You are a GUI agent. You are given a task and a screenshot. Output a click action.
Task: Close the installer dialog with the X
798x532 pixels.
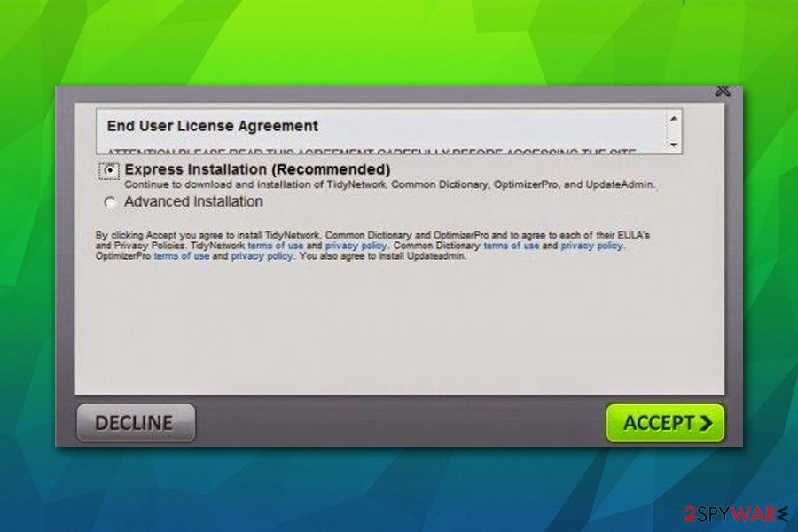tap(723, 90)
